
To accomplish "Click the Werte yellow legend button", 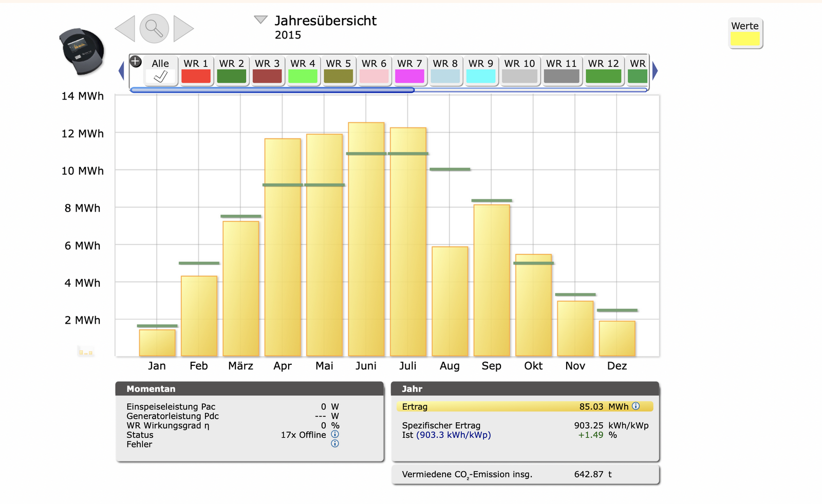I will tap(745, 34).
